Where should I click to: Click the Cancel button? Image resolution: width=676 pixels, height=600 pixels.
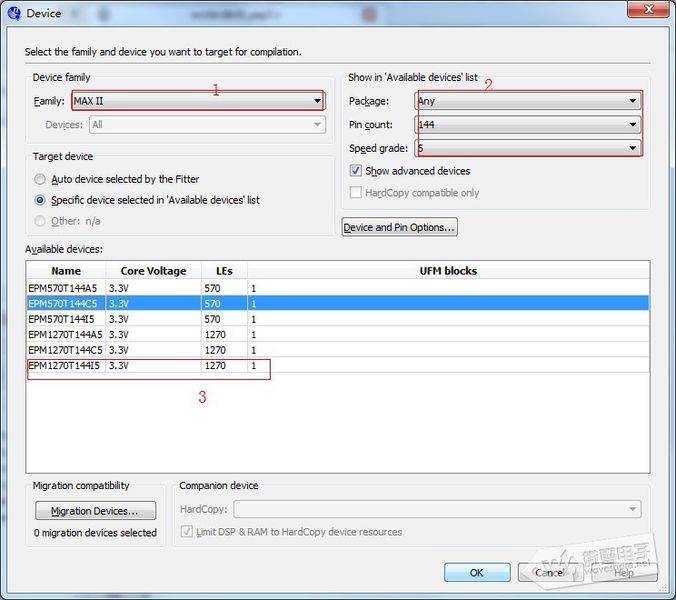coord(550,573)
